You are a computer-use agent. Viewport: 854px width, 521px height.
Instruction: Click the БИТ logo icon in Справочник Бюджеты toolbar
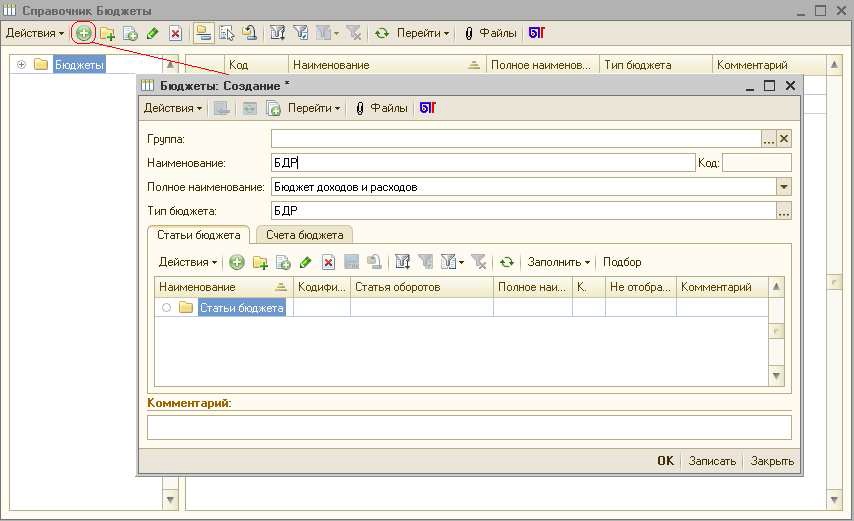[536, 33]
